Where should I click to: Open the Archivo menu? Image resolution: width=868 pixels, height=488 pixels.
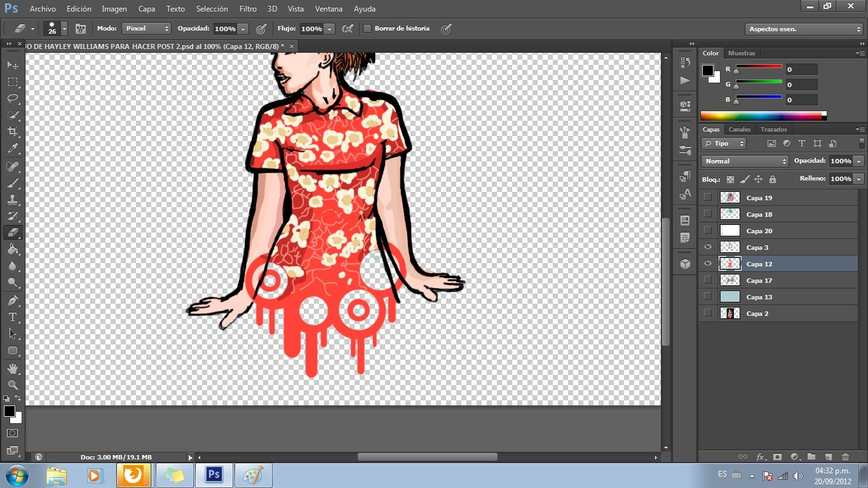43,9
